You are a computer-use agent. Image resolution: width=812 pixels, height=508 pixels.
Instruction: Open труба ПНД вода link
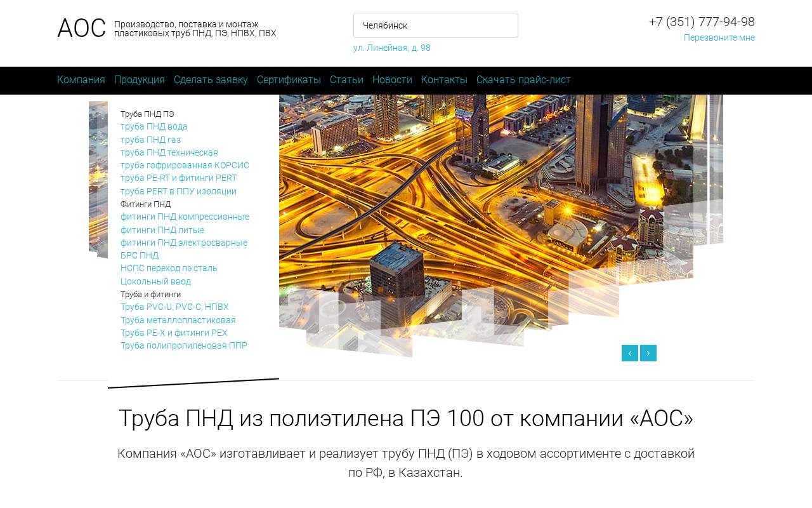(x=154, y=126)
